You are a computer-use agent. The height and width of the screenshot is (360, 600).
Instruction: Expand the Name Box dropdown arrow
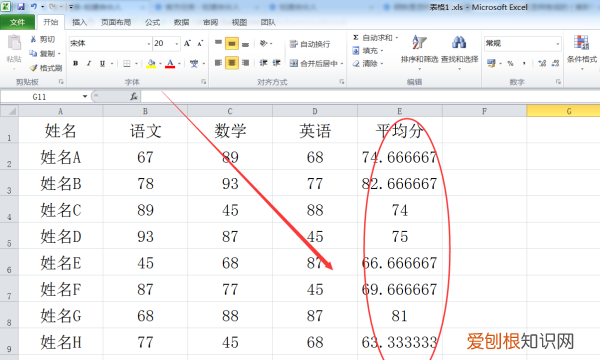click(x=85, y=96)
